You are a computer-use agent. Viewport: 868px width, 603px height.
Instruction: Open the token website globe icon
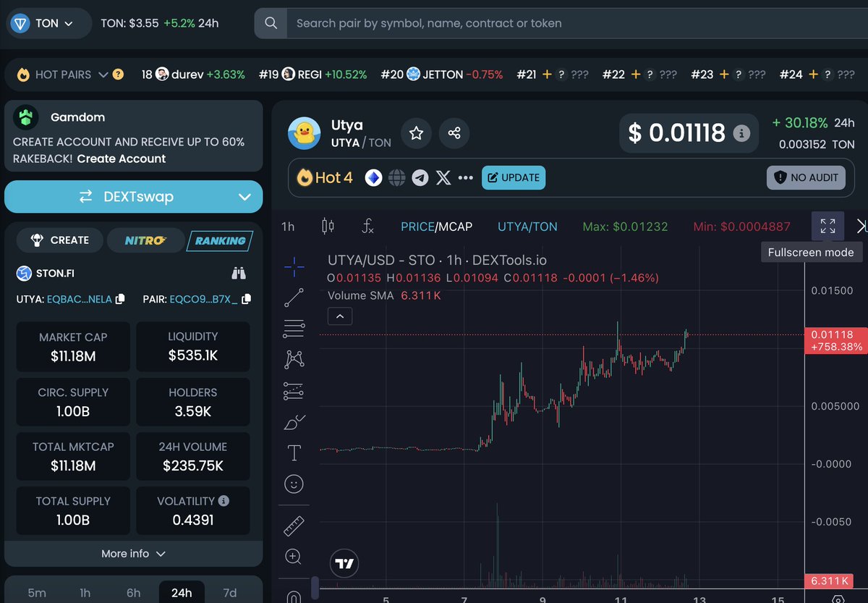pos(396,177)
